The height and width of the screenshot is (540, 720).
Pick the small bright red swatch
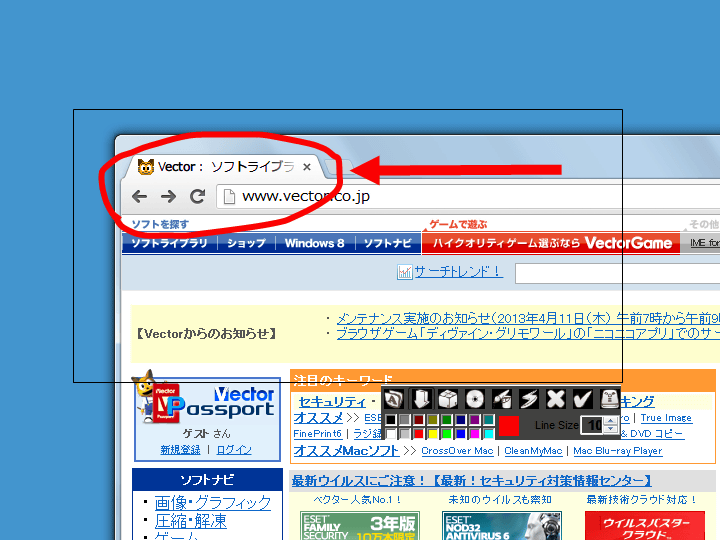(x=419, y=433)
